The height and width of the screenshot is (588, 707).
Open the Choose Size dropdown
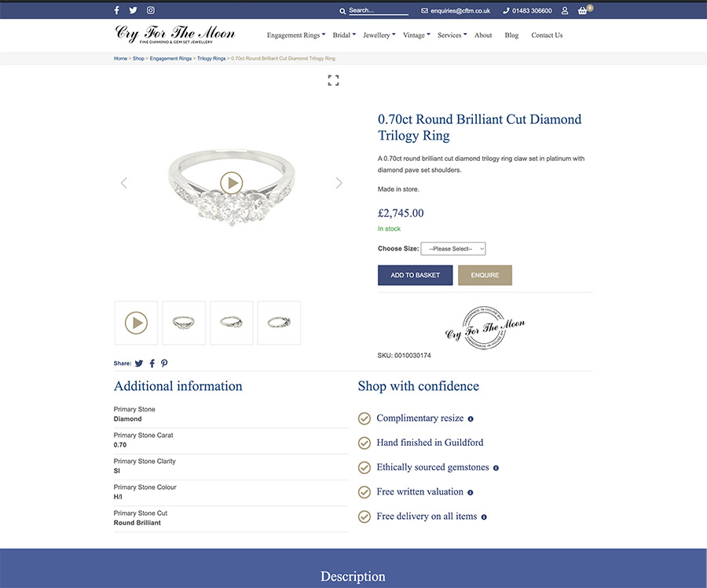(x=453, y=249)
